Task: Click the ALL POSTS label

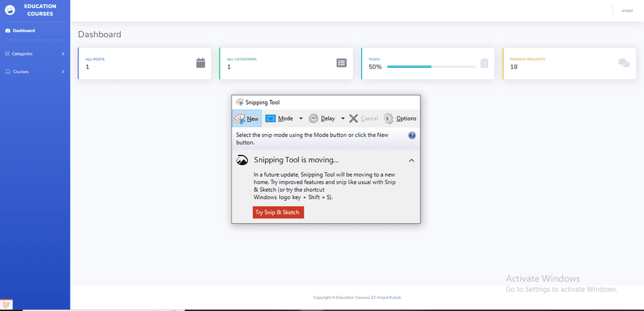Action: click(95, 59)
